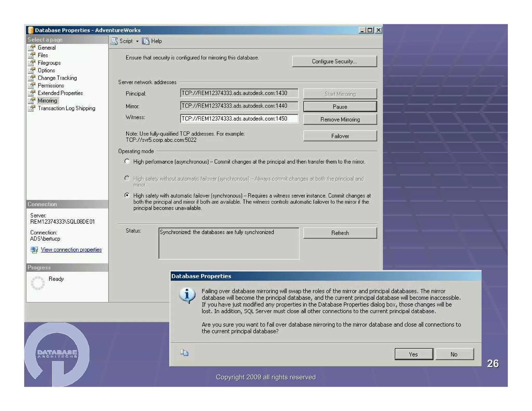This screenshot has height=411, width=532.
Task: Open the Permissions page
Action: point(51,85)
